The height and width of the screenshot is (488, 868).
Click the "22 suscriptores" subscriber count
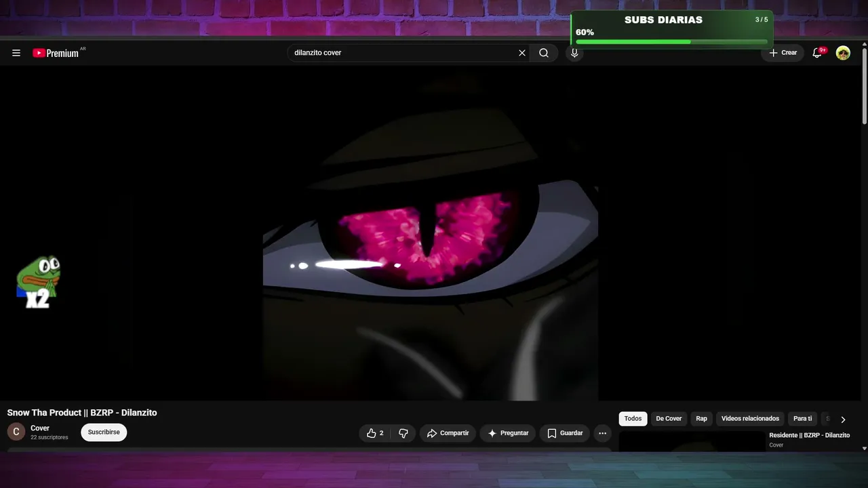point(50,438)
